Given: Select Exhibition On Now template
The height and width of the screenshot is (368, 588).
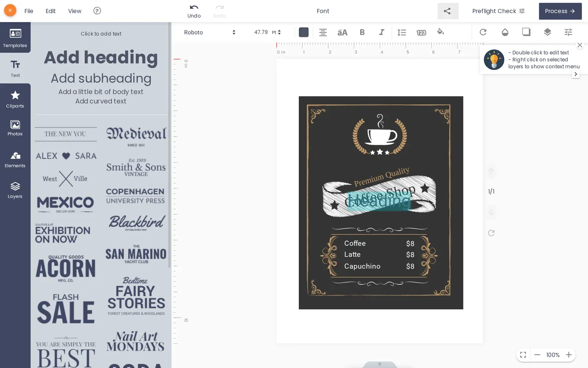Looking at the screenshot, I should [x=62, y=233].
